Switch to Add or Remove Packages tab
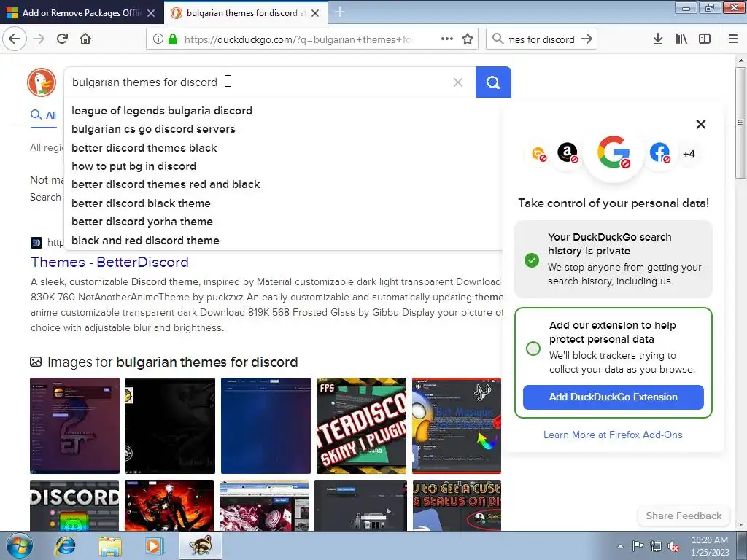The image size is (747, 560). tap(82, 13)
